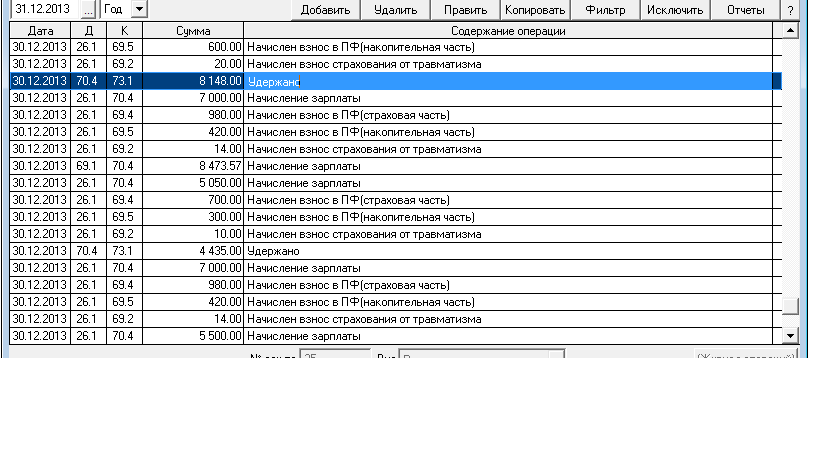Screen dimensions: 822x460
Task: Sort by the Дата column header
Action: (40, 31)
